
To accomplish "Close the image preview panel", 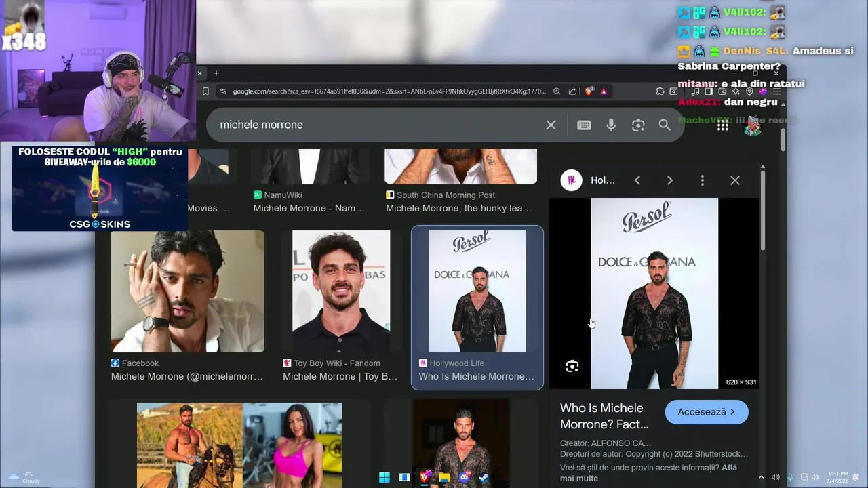I will (x=734, y=180).
